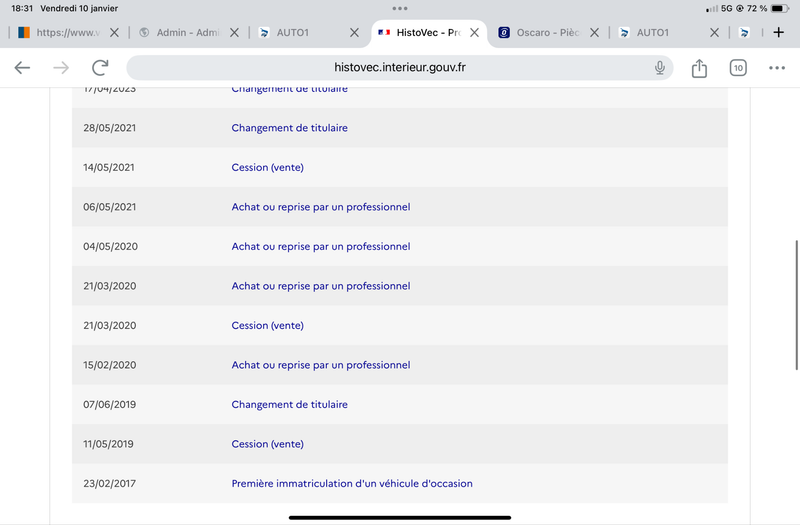The width and height of the screenshot is (800, 525).
Task: Click Première immatriculation d'un véhicule d'occasion
Action: pyautogui.click(x=352, y=483)
